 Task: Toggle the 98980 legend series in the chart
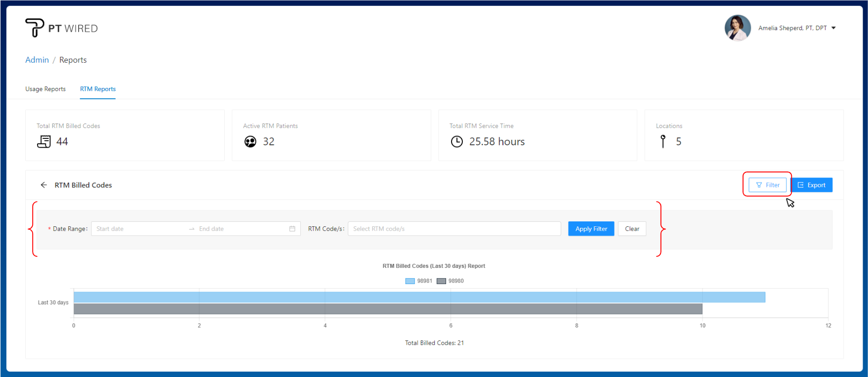coord(450,281)
